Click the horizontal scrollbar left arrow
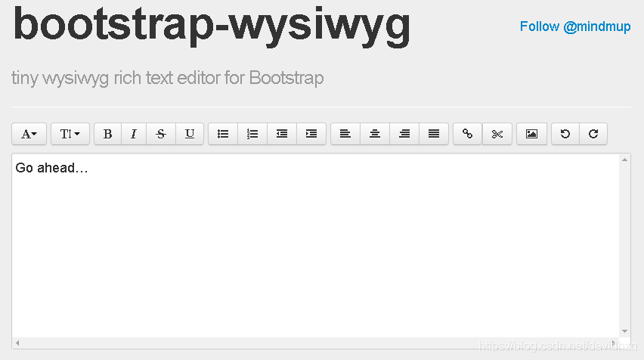The image size is (644, 360). [17, 343]
